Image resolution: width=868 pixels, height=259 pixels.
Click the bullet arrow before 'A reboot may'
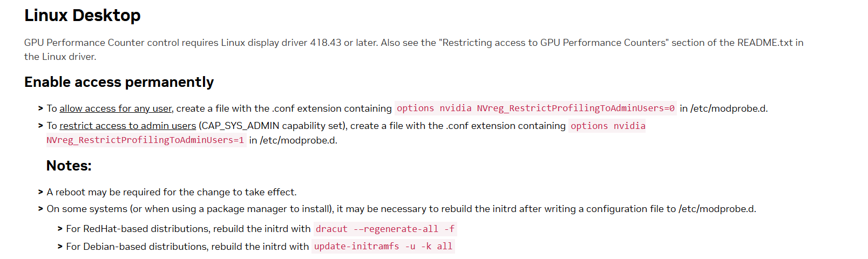click(x=40, y=192)
